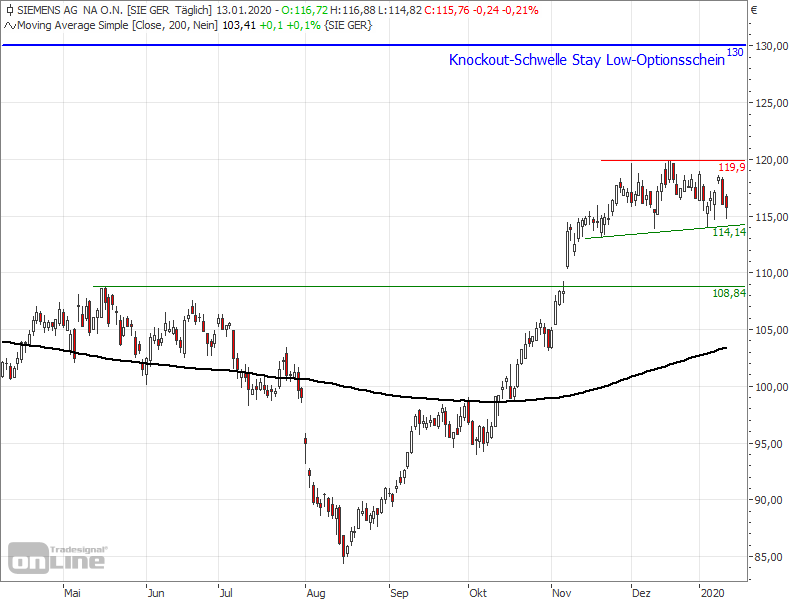Click the red percent change -0,21%
800x600 pixels.
(520, 10)
